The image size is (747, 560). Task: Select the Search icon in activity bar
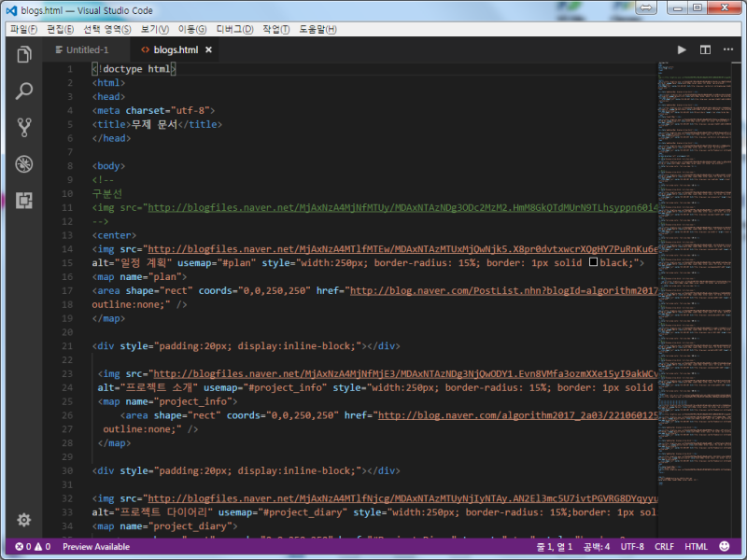tap(23, 91)
